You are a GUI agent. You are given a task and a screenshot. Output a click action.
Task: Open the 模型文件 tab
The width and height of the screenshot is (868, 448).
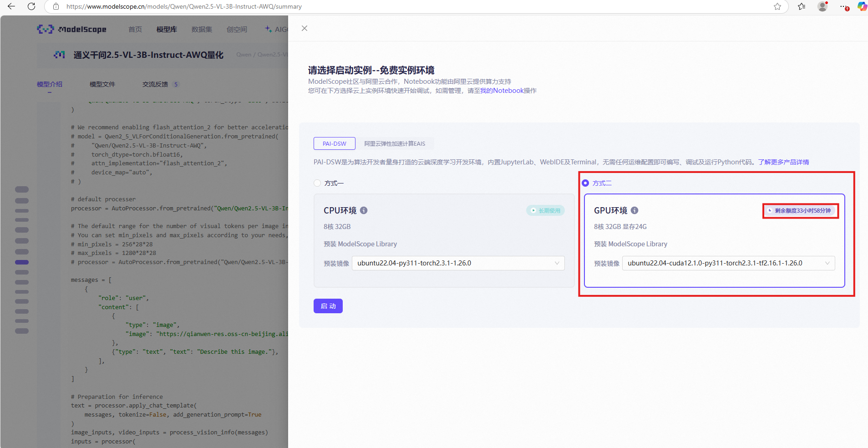tap(102, 84)
